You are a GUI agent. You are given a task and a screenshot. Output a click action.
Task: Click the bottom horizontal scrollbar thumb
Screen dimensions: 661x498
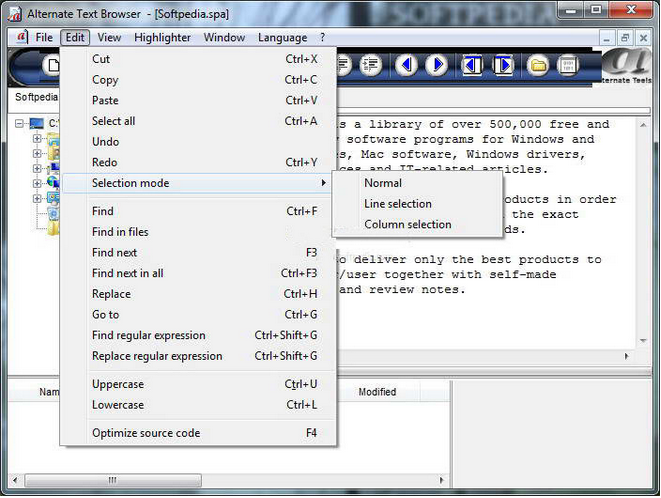pyautogui.click(x=113, y=480)
